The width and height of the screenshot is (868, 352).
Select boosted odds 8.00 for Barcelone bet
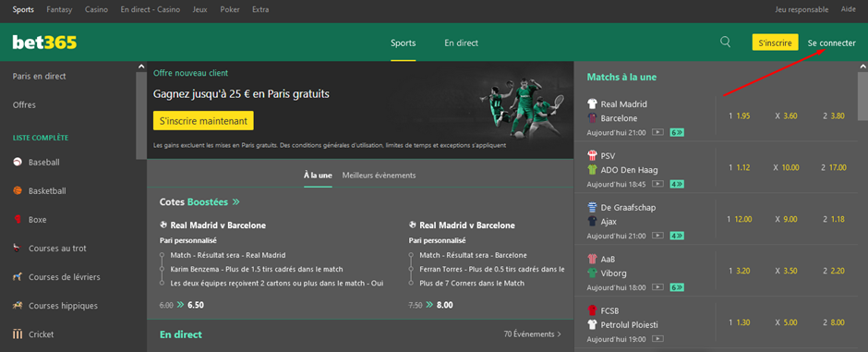click(444, 305)
